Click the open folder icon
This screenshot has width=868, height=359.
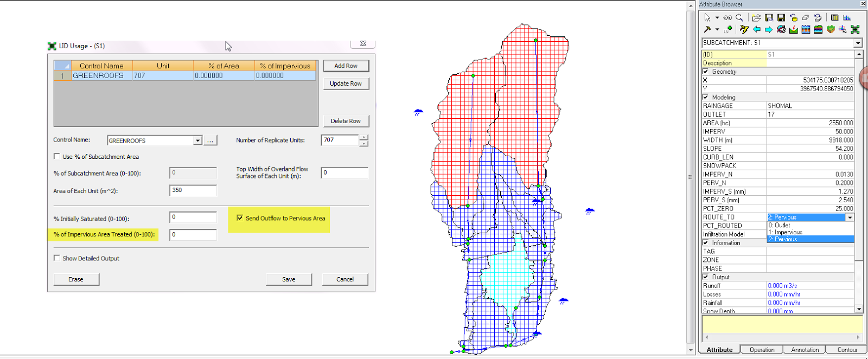coord(756,18)
